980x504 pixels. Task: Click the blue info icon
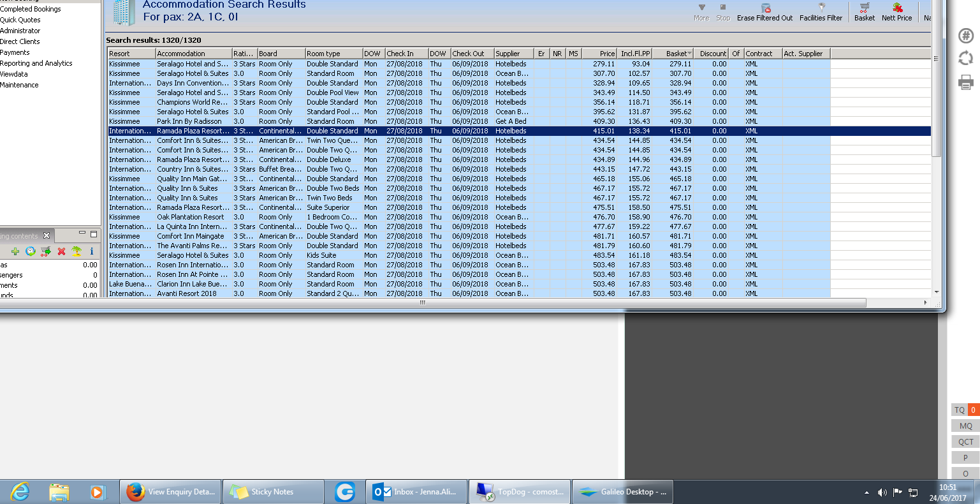point(92,251)
